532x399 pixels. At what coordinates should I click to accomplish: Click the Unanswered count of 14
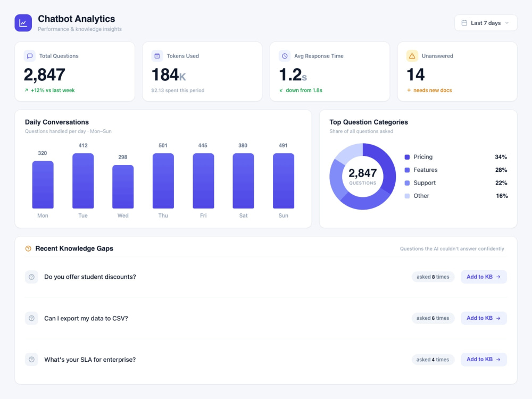[x=415, y=74]
